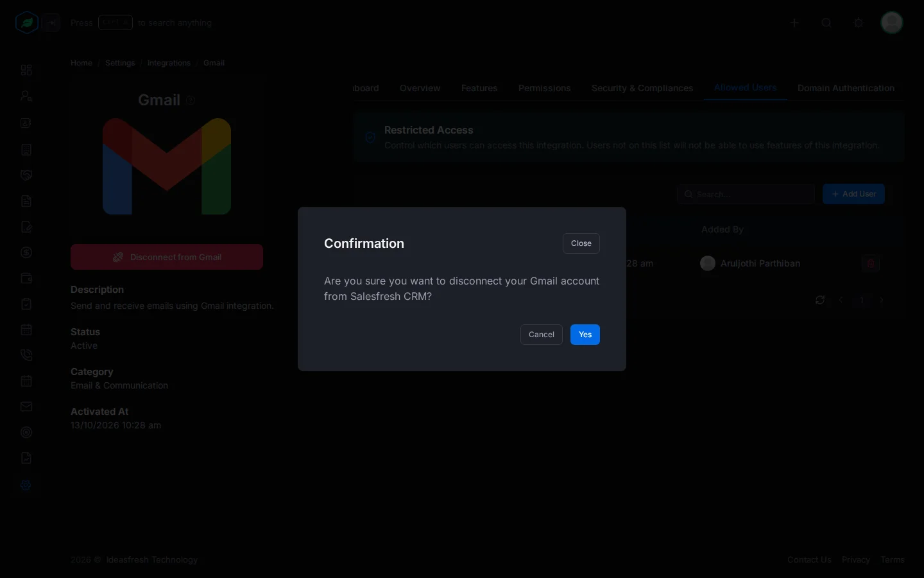
Task: Click the Add User button
Action: (x=853, y=194)
